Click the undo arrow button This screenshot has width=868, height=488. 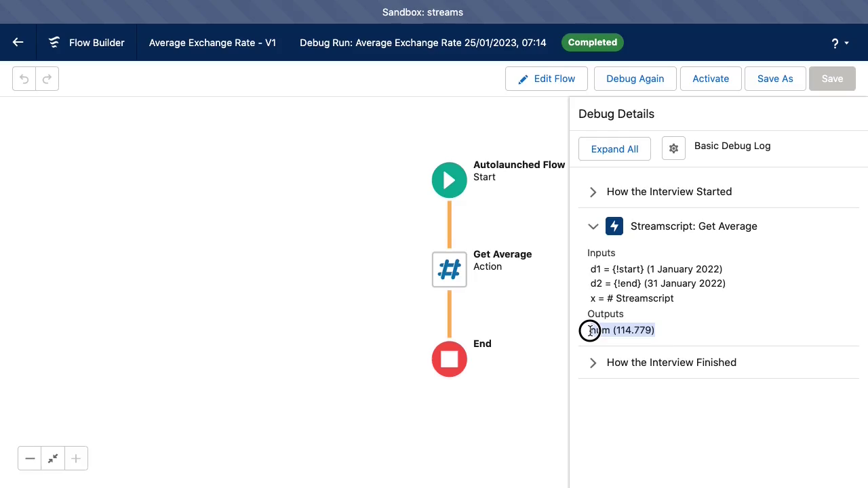24,79
